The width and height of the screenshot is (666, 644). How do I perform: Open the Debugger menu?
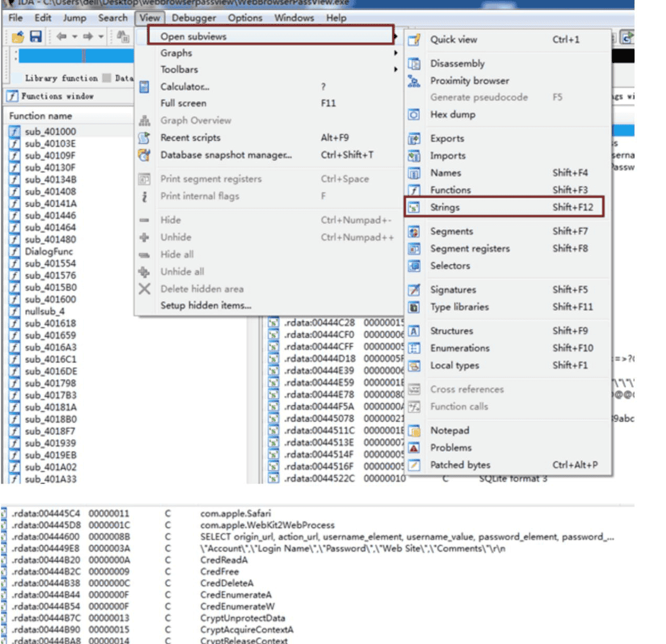(193, 18)
